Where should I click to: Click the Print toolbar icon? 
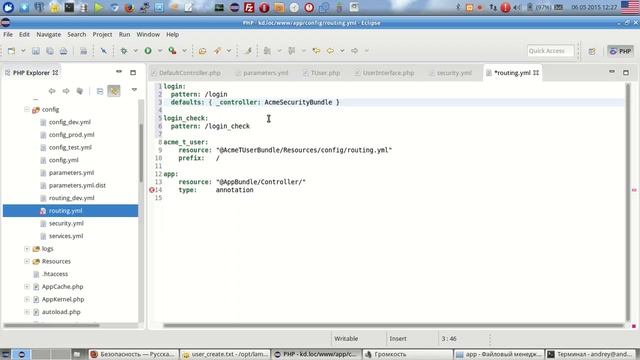coord(63,51)
